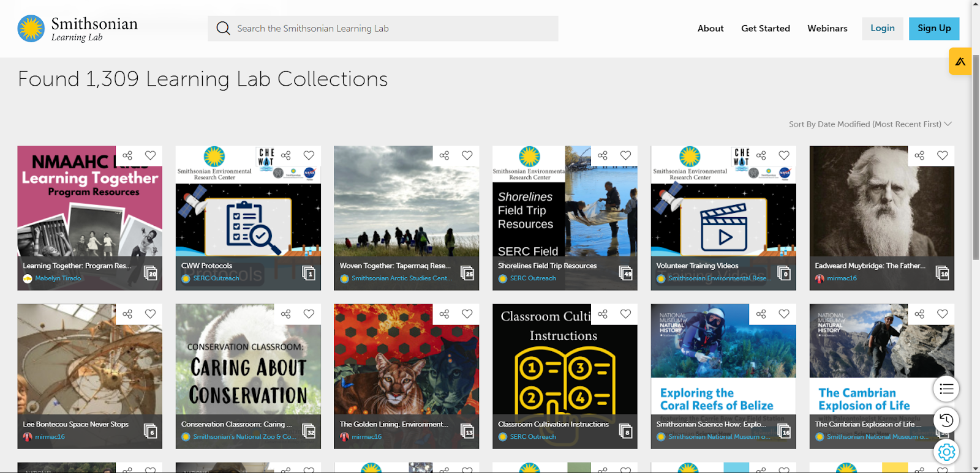This screenshot has height=473, width=980.
Task: Click the search magnifier icon
Action: [x=223, y=29]
